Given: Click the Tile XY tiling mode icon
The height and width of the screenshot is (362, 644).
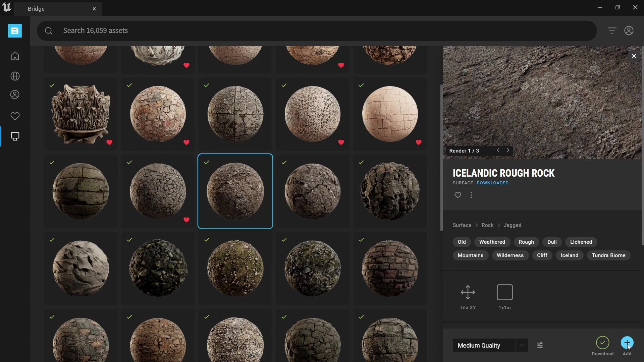Looking at the screenshot, I should click(x=468, y=292).
